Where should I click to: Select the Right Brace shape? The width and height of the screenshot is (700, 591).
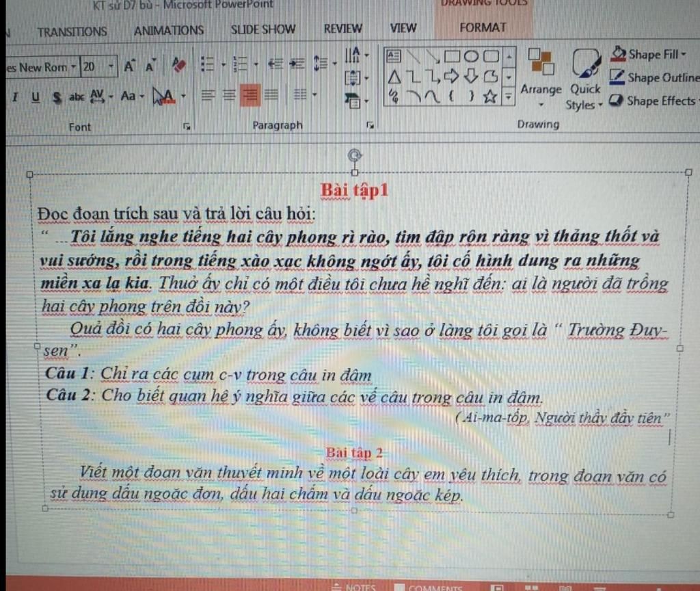pyautogui.click(x=471, y=96)
